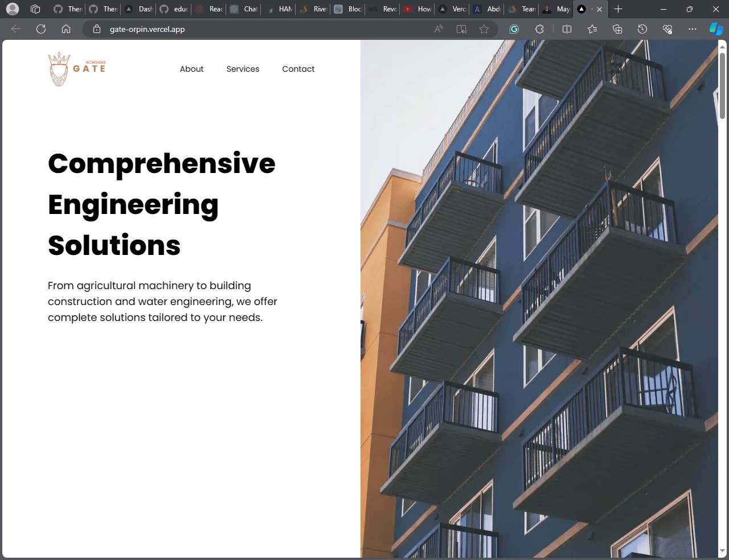Switch to the How YouTube tab
Image resolution: width=729 pixels, height=560 pixels.
tap(418, 9)
